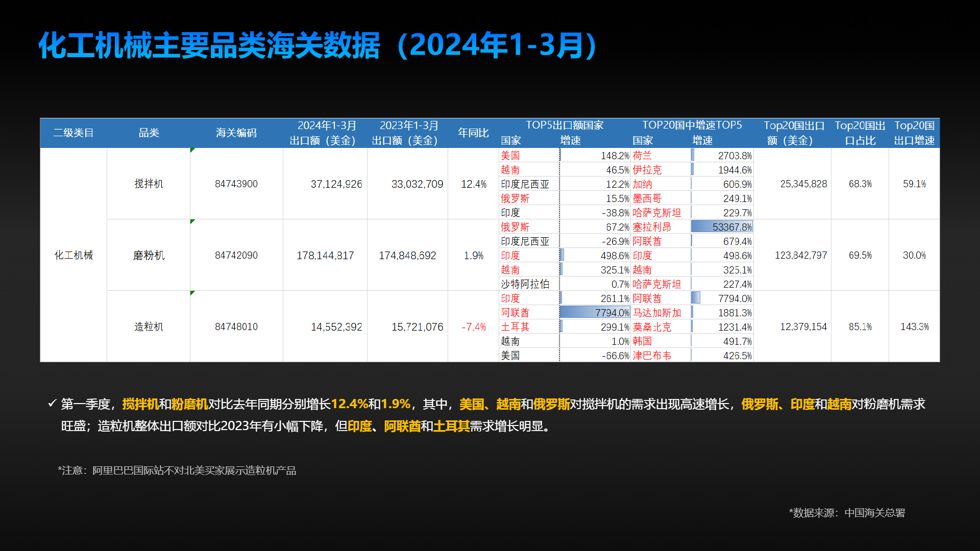Click growth value -38.8%
Image resolution: width=980 pixels, height=551 pixels.
click(616, 213)
